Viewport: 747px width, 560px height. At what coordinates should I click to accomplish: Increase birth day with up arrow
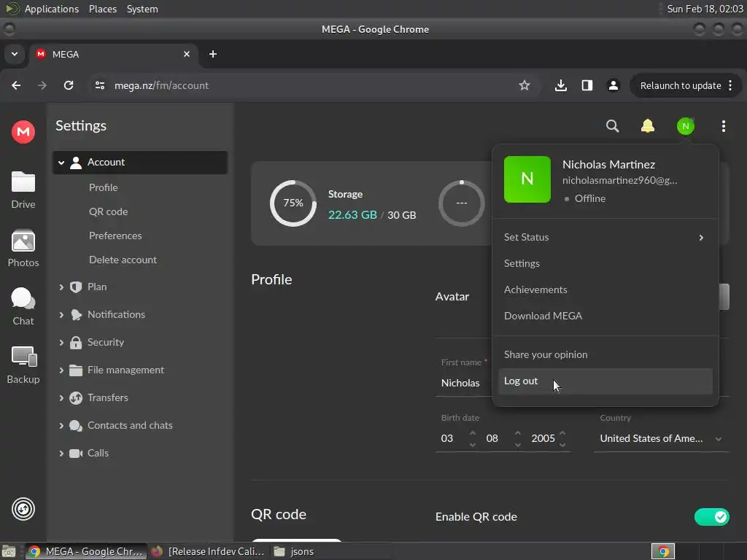pyautogui.click(x=473, y=433)
